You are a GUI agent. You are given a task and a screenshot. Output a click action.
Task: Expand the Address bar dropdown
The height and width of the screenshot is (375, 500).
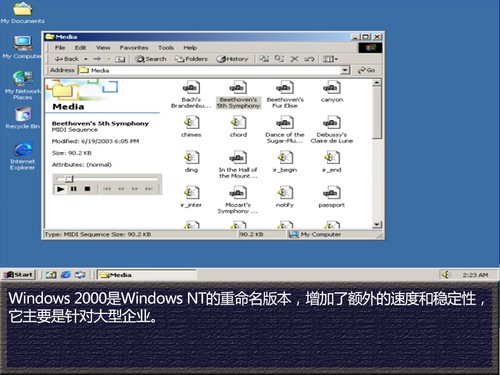(x=345, y=70)
